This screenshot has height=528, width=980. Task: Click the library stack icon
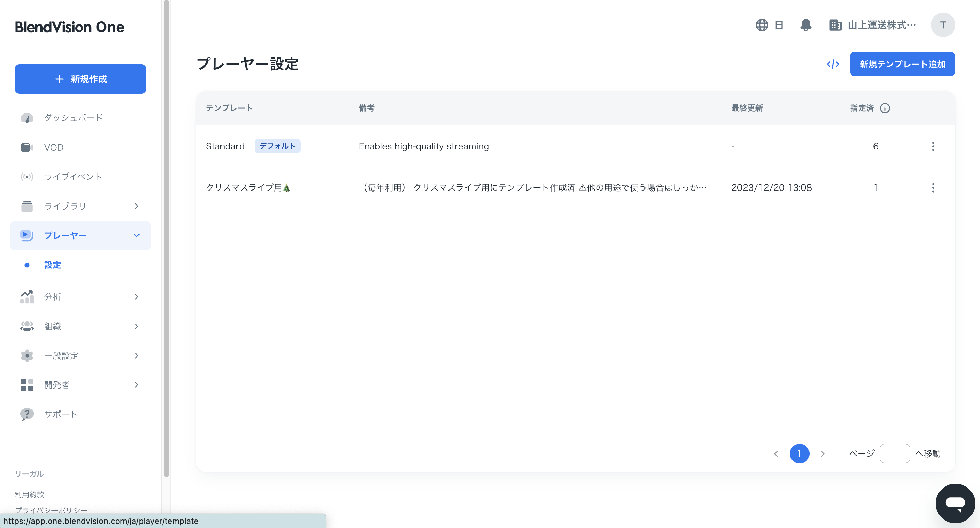27,206
